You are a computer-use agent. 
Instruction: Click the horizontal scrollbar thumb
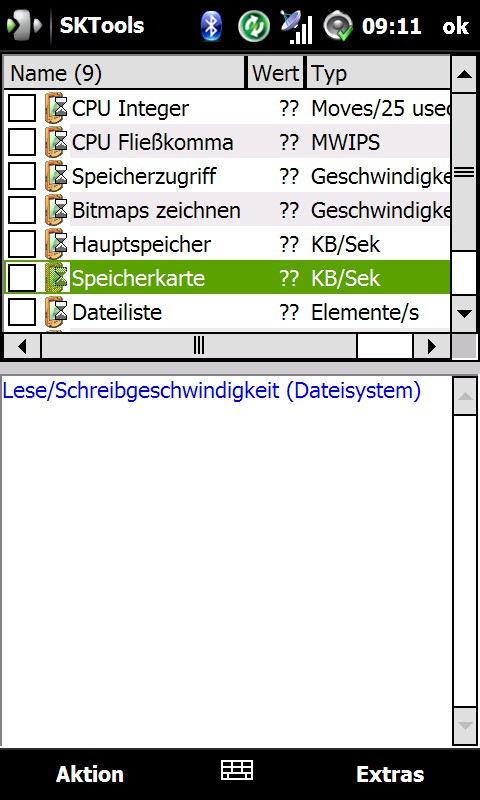pos(199,346)
